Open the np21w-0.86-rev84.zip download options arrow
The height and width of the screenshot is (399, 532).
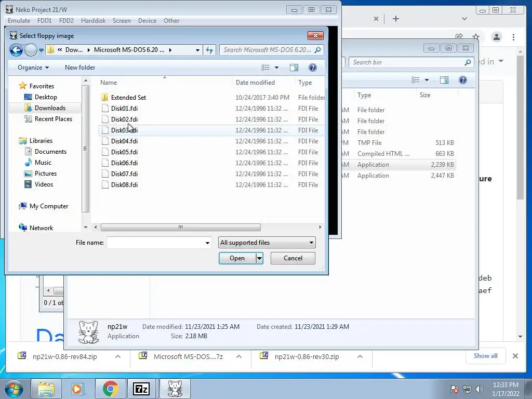pyautogui.click(x=118, y=356)
